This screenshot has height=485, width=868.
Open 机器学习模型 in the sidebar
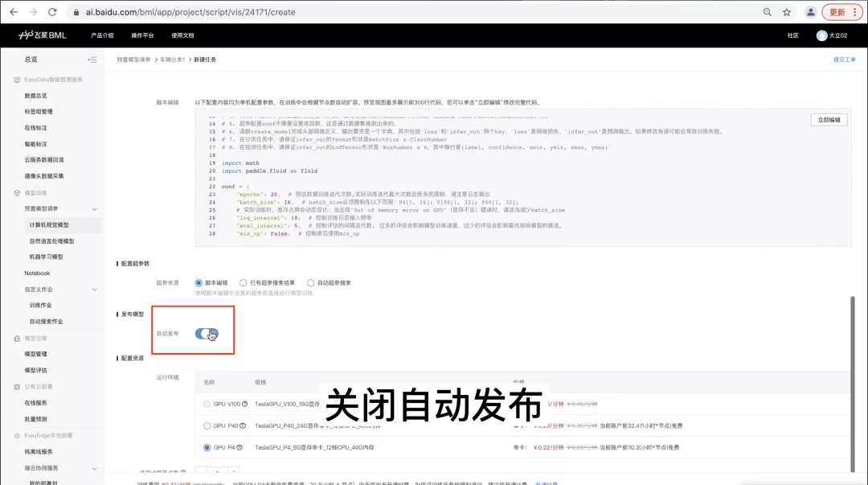[47, 257]
